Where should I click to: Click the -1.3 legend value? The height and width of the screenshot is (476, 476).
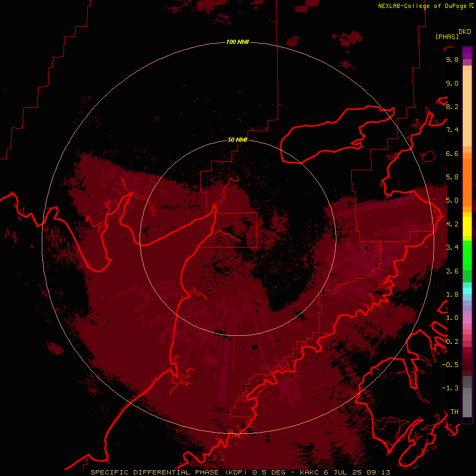tap(450, 388)
